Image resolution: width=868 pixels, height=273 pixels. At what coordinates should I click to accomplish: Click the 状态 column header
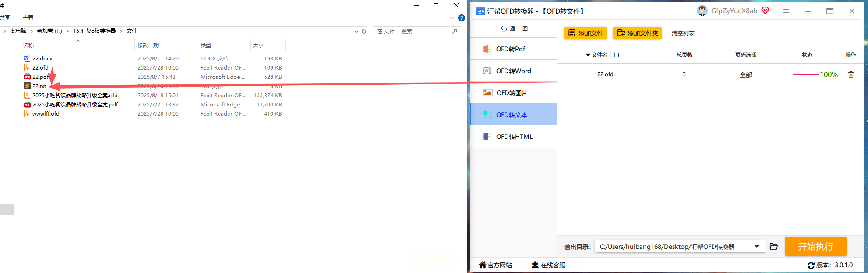click(x=807, y=55)
